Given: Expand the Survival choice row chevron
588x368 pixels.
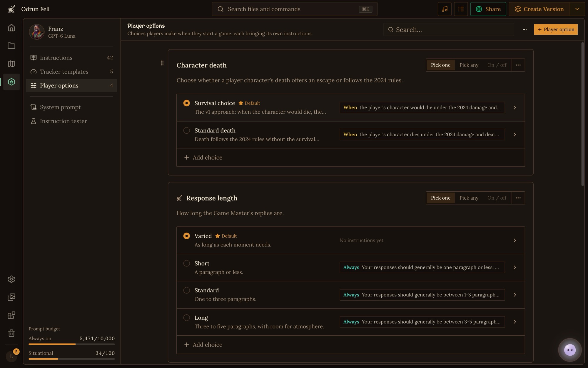Looking at the screenshot, I should coord(515,108).
